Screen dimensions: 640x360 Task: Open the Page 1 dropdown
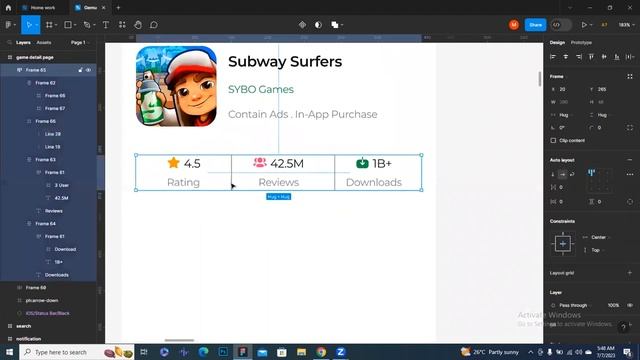tap(80, 42)
